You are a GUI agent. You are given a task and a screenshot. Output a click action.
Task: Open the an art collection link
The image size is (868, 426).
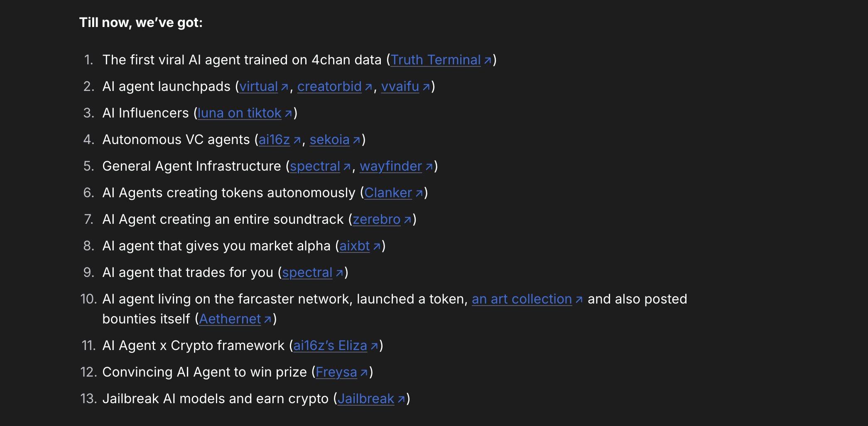point(522,299)
